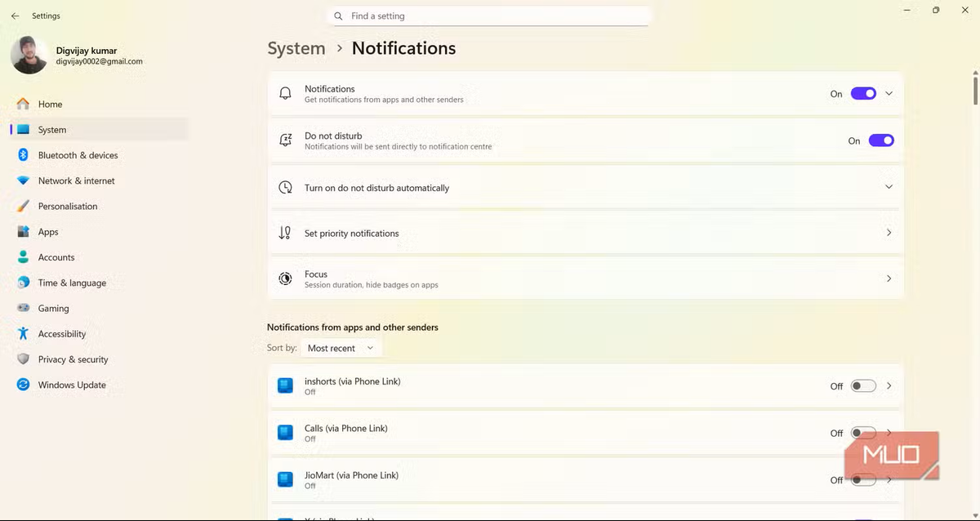Click the Privacy & security shield icon
This screenshot has height=521, width=980.
[x=23, y=359]
